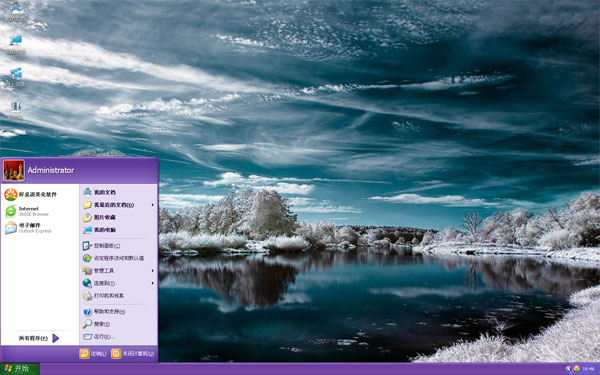Click the 关闭计算机 shutdown button
The height and width of the screenshot is (375, 600).
(x=133, y=354)
